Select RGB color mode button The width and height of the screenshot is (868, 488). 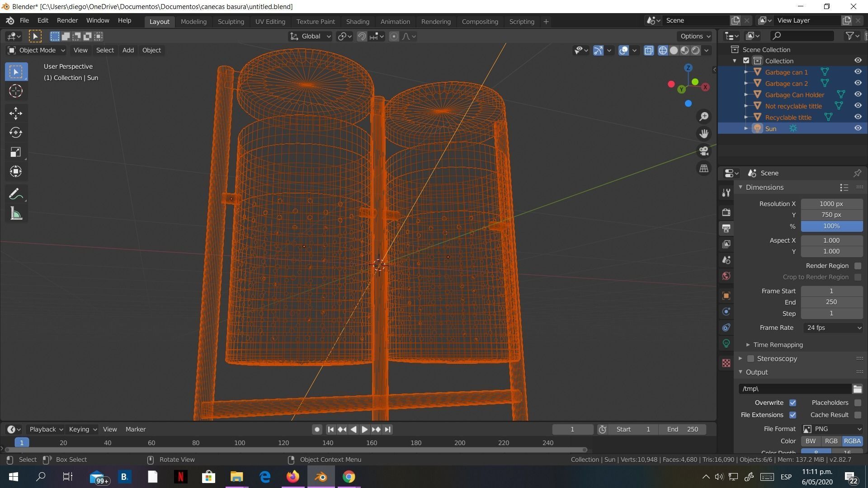click(x=831, y=441)
